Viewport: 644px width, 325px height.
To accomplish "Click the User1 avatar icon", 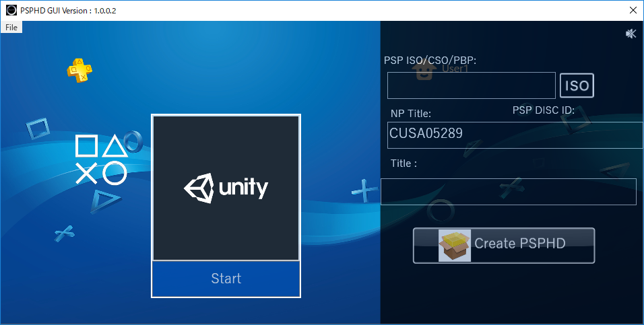I will tap(424, 71).
